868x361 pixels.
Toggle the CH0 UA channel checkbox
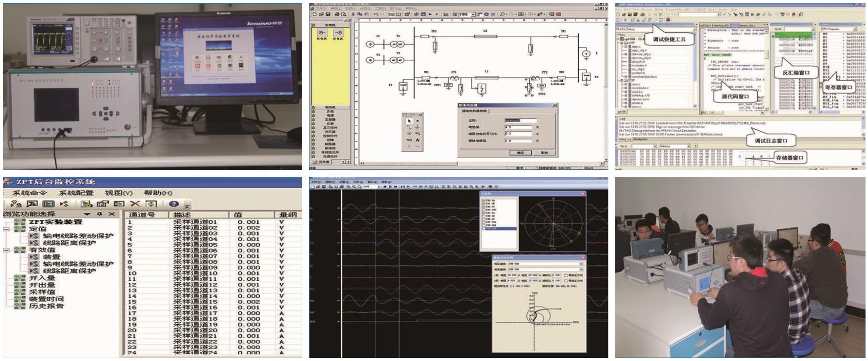(484, 201)
